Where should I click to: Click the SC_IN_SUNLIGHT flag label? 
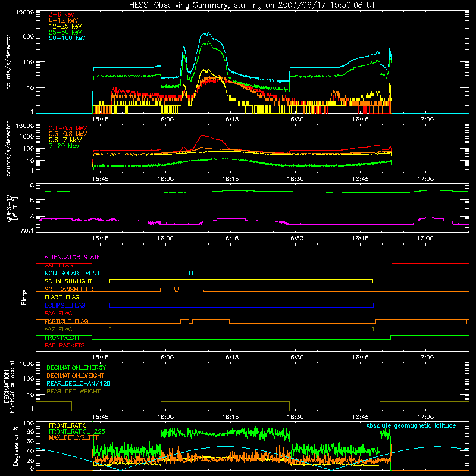(x=68, y=281)
